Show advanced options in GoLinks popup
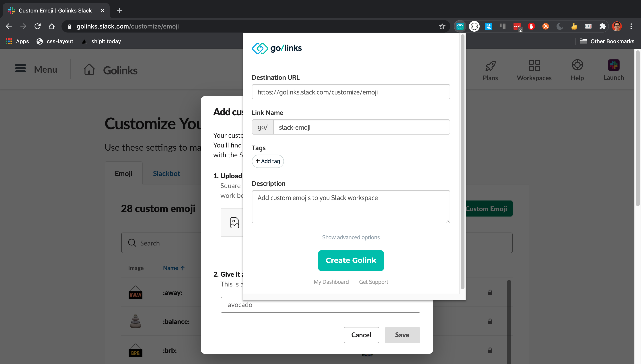The image size is (641, 364). 351,237
